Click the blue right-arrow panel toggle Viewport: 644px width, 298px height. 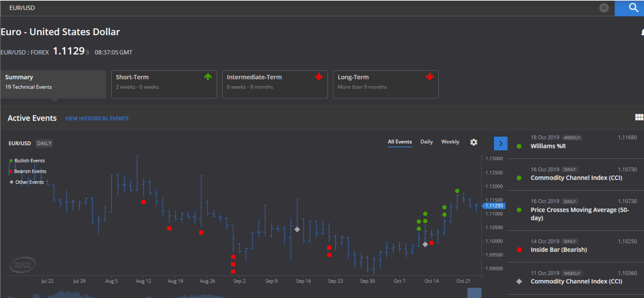500,144
